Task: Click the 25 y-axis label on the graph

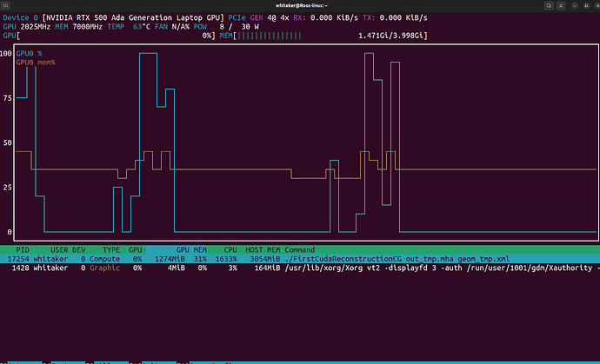Action: pyautogui.click(x=7, y=188)
